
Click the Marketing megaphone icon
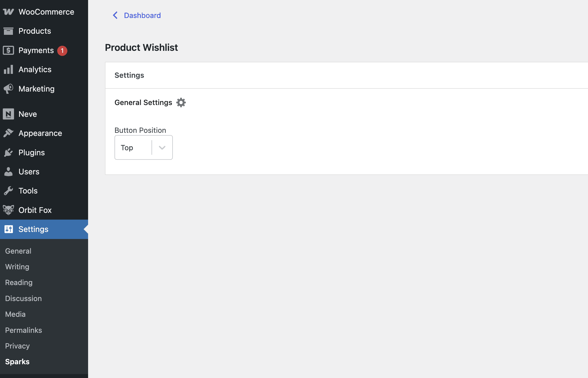8,89
